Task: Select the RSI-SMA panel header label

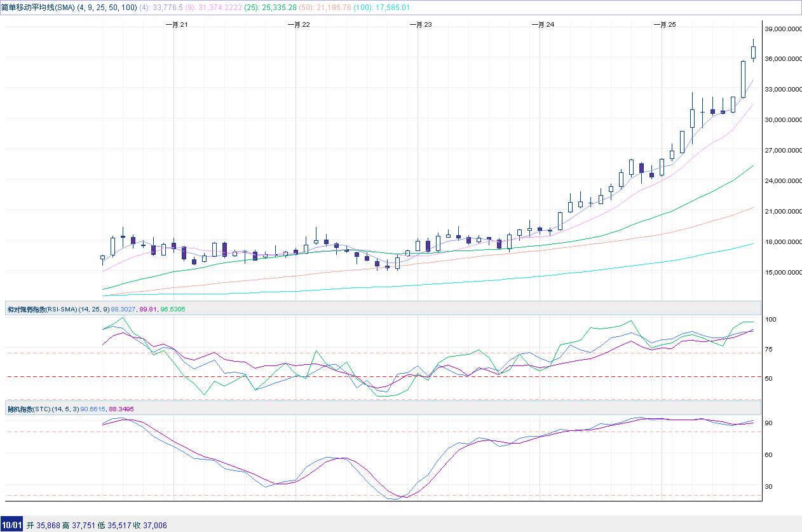Action: [x=42, y=310]
